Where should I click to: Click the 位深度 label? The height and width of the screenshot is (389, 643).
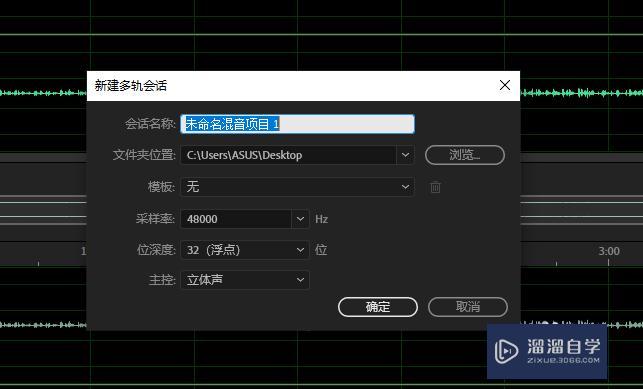pos(156,250)
